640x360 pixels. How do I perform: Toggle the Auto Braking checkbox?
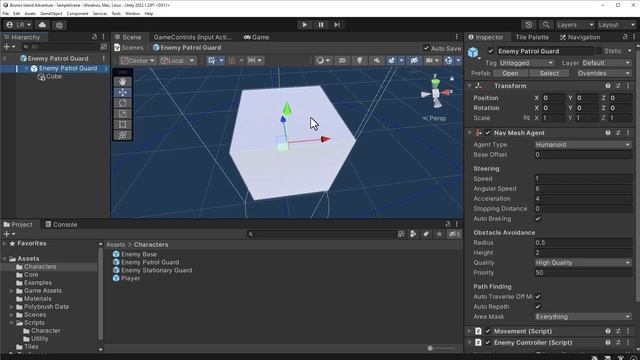(538, 219)
